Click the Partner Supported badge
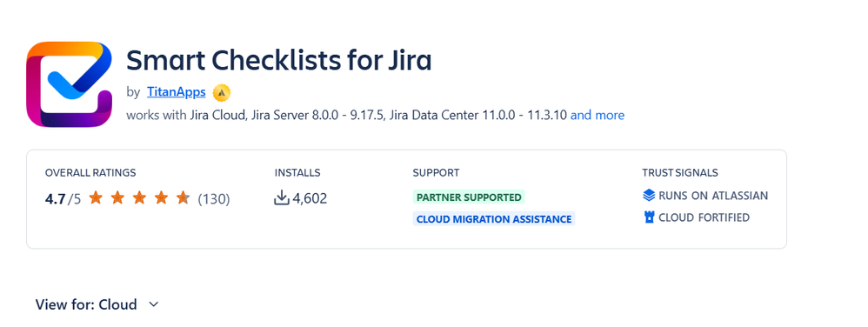Viewport: 868px width, 327px height. point(469,197)
